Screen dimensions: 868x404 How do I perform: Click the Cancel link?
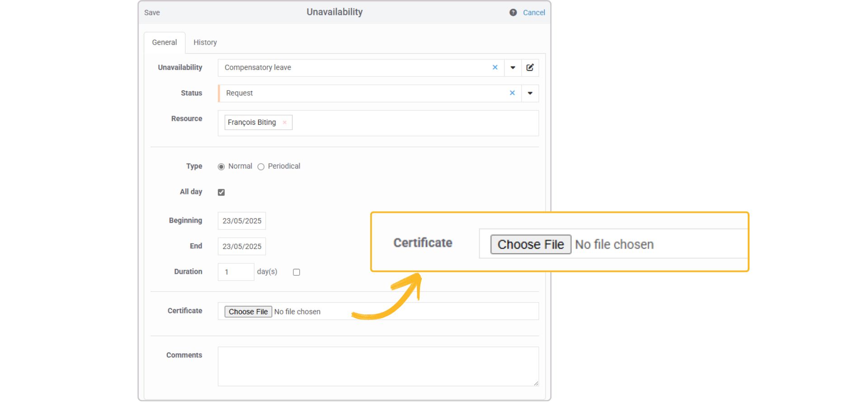coord(533,13)
